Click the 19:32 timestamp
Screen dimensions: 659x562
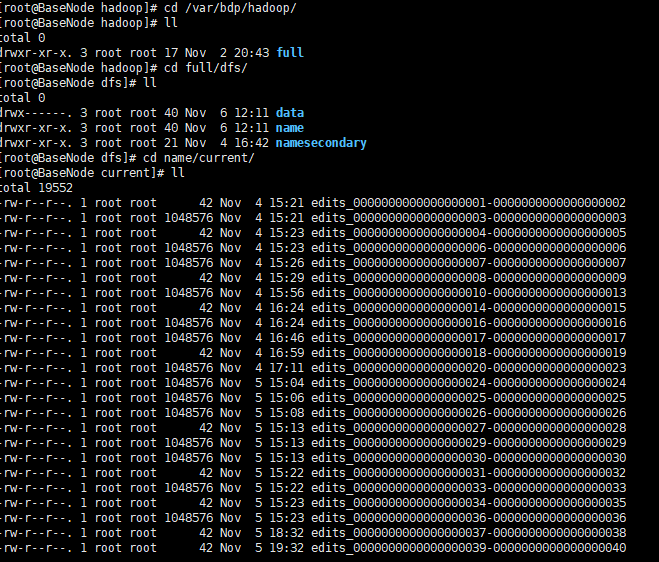pos(287,548)
